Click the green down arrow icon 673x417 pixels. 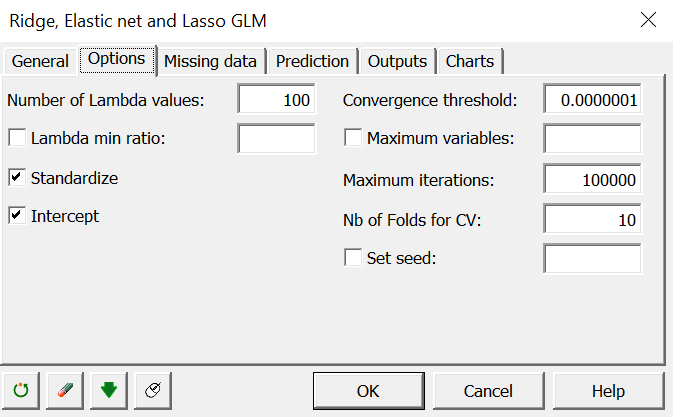109,391
